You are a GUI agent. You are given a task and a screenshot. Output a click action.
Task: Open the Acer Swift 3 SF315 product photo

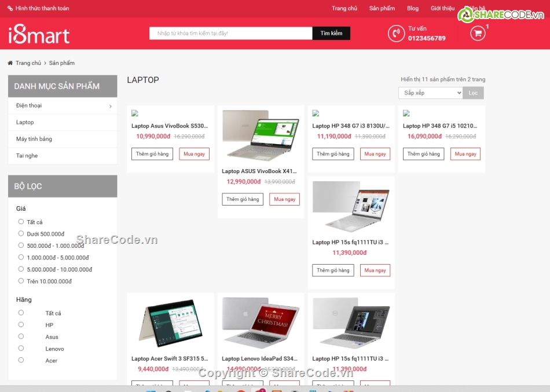tap(170, 323)
